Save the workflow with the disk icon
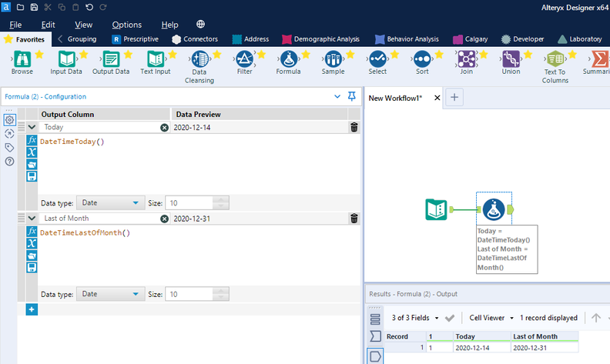Viewport: 610px width, 364px height. [34, 7]
